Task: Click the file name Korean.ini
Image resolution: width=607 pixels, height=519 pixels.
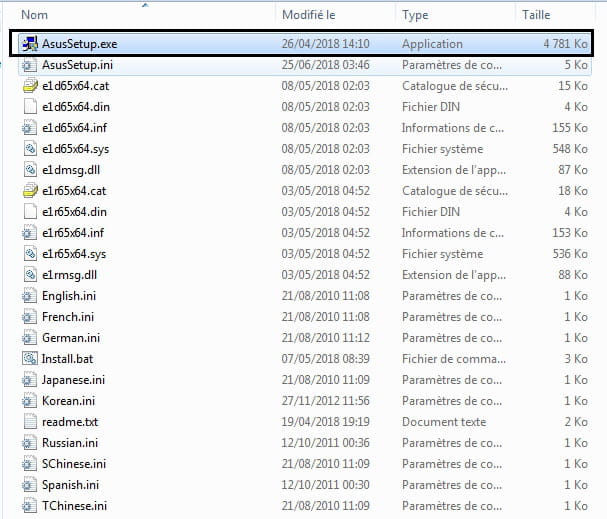Action: point(68,401)
